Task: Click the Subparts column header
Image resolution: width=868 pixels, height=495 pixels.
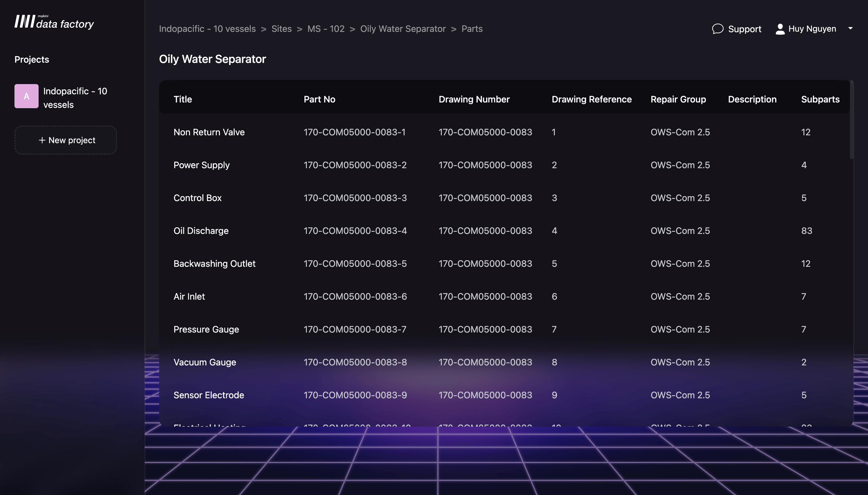Action: [820, 99]
